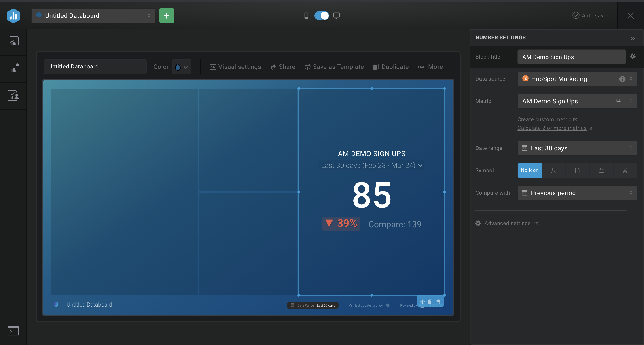Screen dimensions: 644x345
Task: Expand the Untitled Databoard selector
Action: coord(93,16)
